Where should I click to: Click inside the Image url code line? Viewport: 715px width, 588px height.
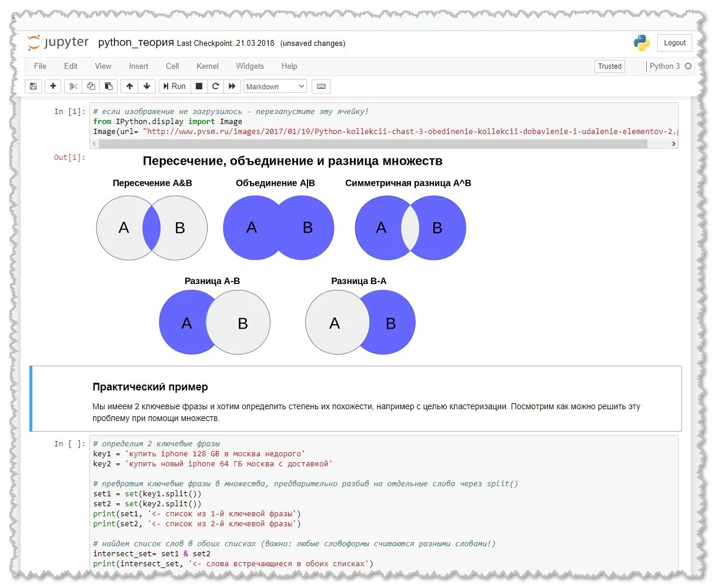point(385,131)
